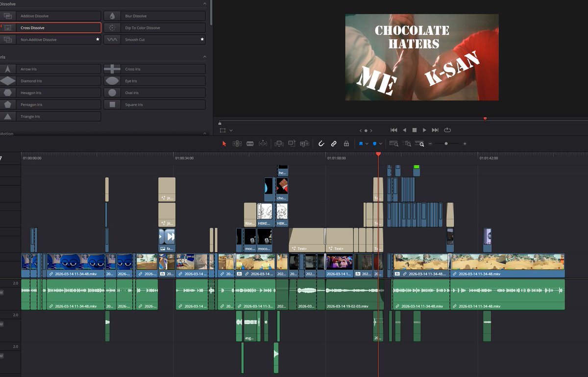Collapse the Iris transitions section
588x377 pixels.
click(204, 57)
